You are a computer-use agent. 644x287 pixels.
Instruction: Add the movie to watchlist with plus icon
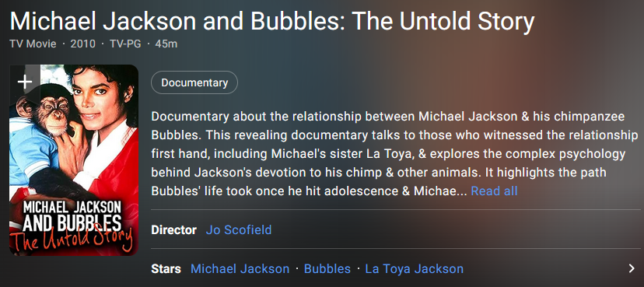point(25,82)
